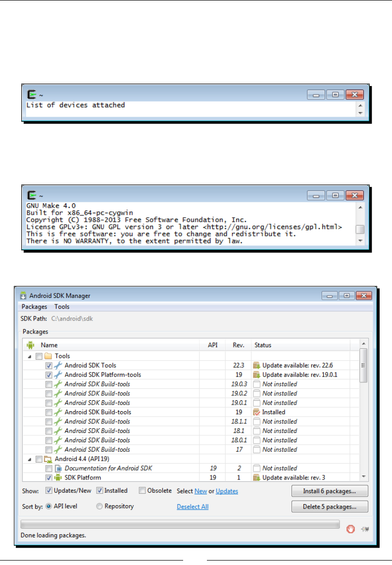Click the Delete 5 packages button
The height and width of the screenshot is (565, 392).
(x=330, y=507)
